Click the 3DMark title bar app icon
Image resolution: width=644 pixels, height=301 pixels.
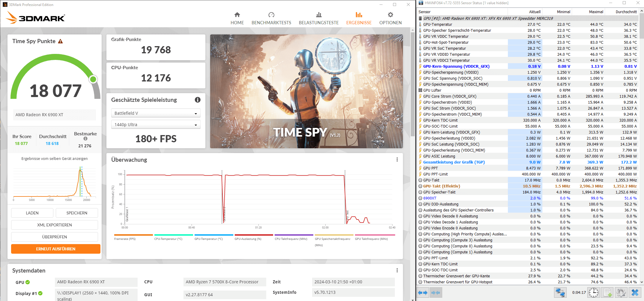point(5,4)
